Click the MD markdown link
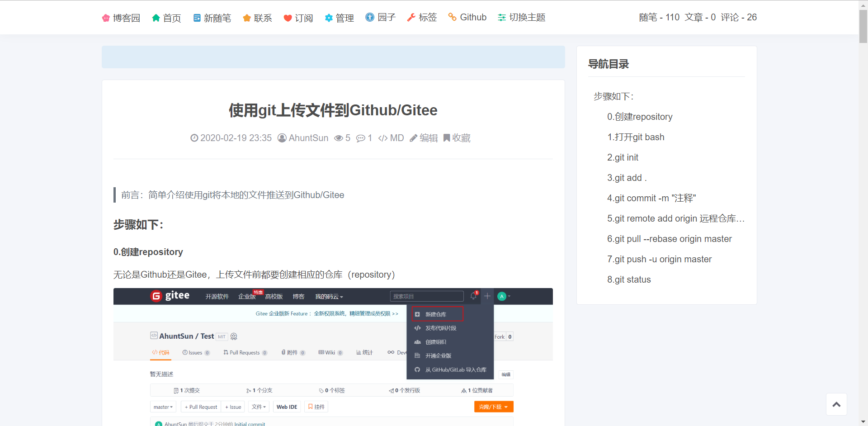 [397, 138]
